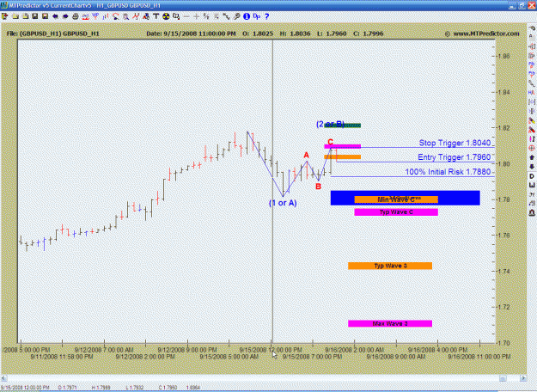Click the DP toolbar icon
This screenshot has width=537, height=392.
click(257, 16)
